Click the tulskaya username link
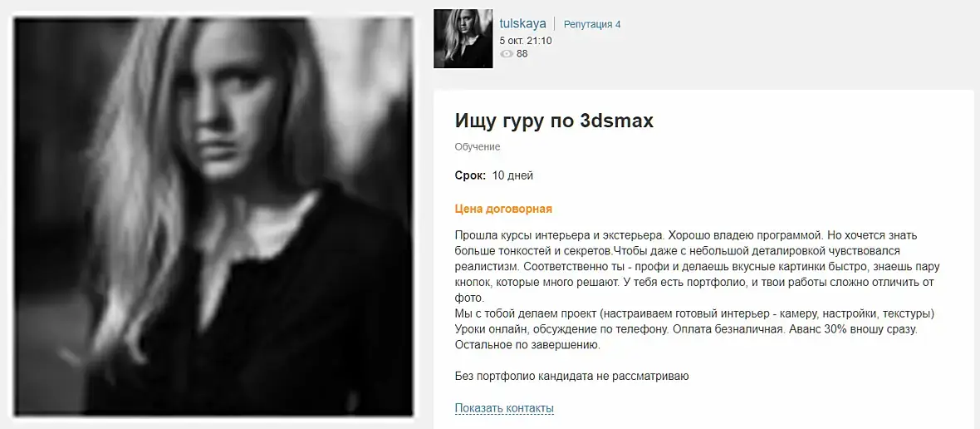Viewport: 980px width, 429px height. point(523,24)
